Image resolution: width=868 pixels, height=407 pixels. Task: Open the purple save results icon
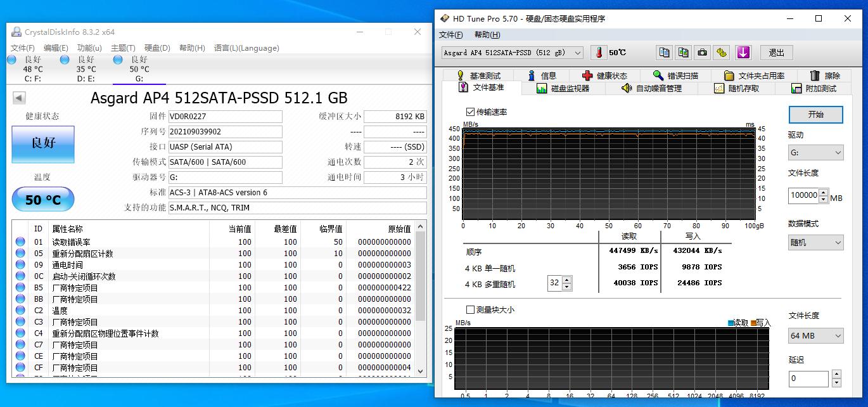743,53
